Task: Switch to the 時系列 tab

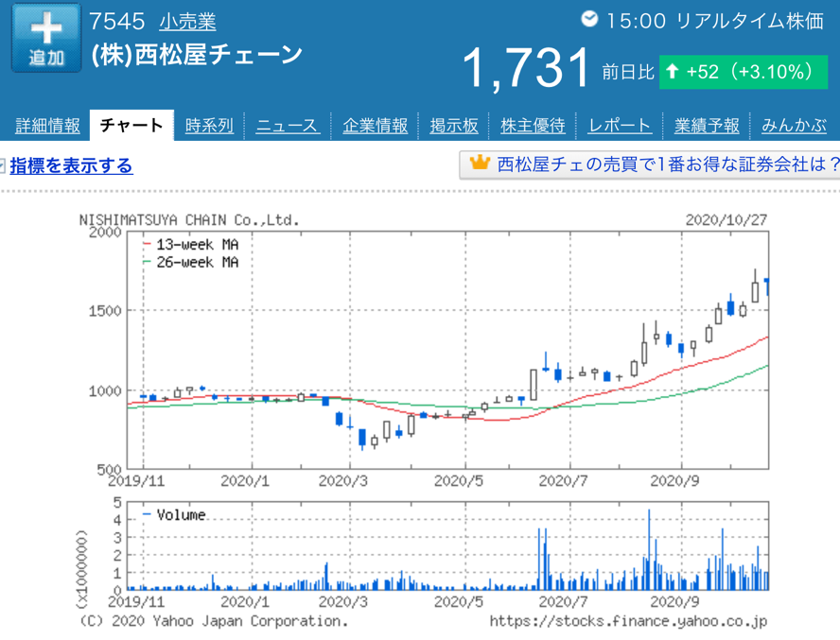Action: tap(209, 126)
